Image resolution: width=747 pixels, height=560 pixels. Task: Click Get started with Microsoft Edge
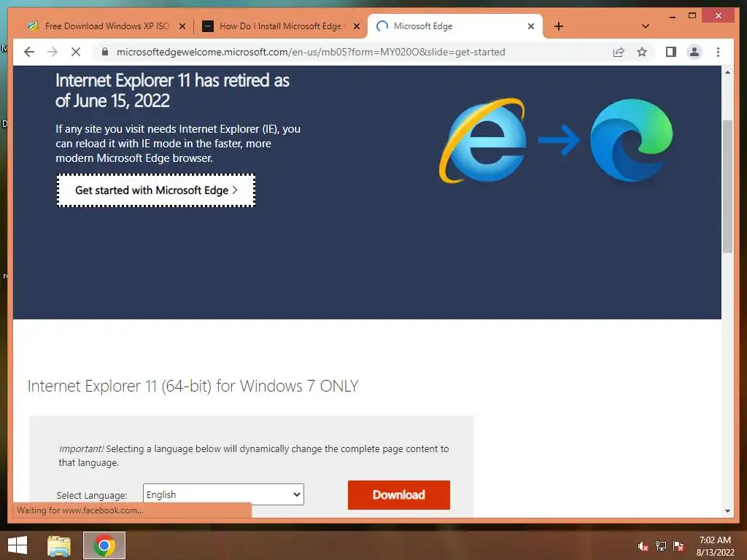(x=156, y=190)
